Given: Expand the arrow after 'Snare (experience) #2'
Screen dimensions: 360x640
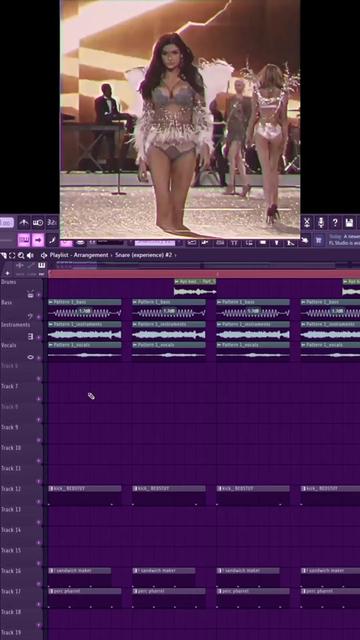Looking at the screenshot, I should (x=176, y=256).
